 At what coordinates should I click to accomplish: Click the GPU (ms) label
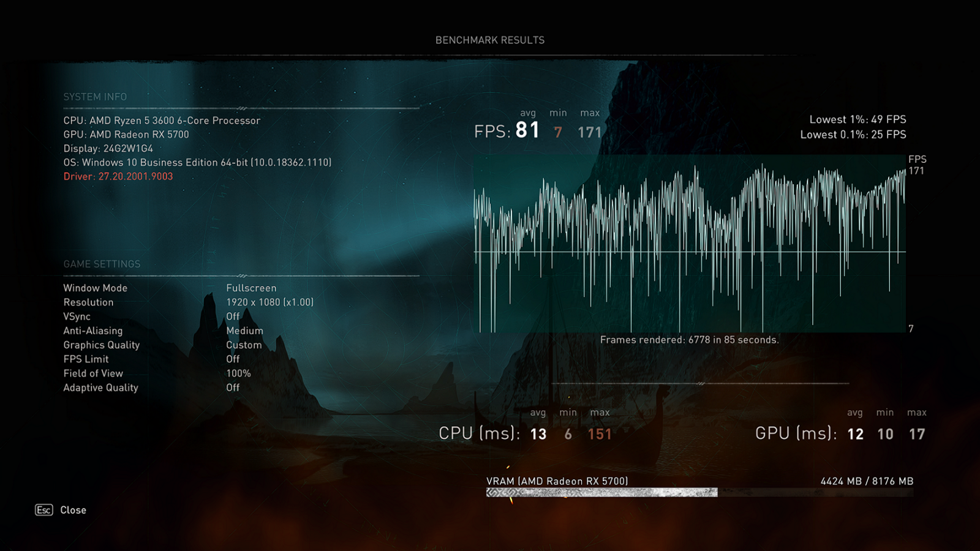tap(796, 433)
